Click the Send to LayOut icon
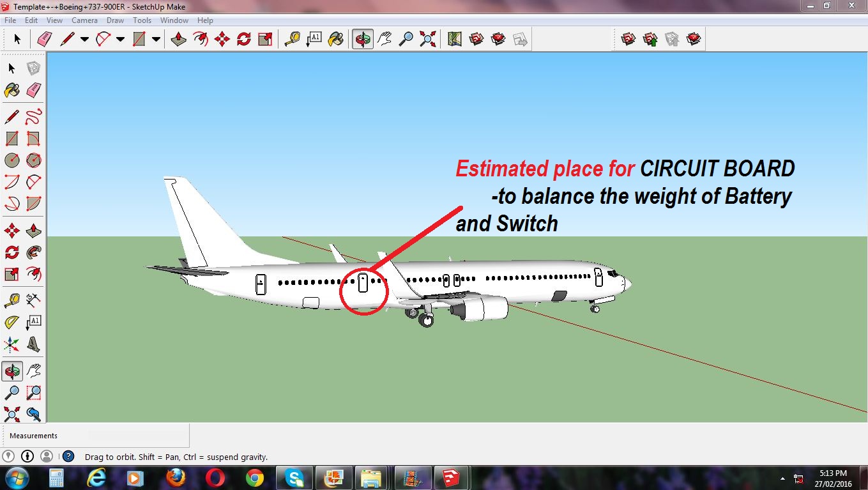The height and width of the screenshot is (490, 868). 520,40
